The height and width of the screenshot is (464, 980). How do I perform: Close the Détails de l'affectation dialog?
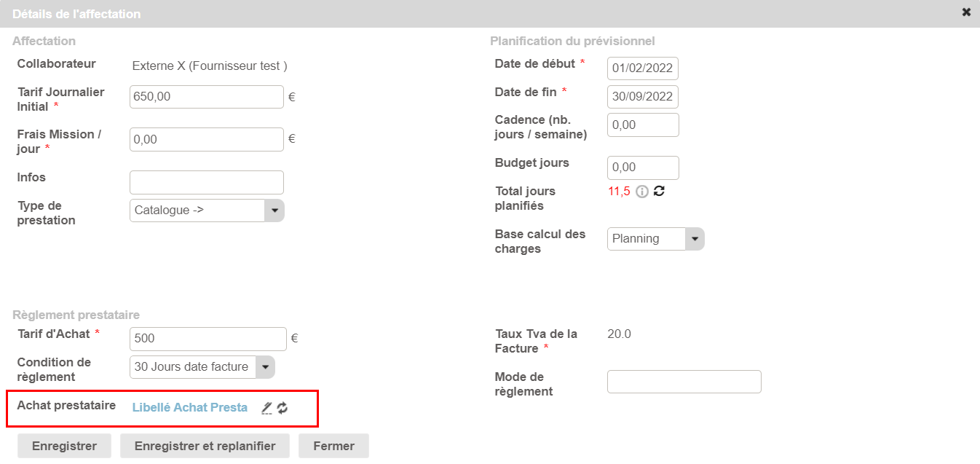click(966, 12)
